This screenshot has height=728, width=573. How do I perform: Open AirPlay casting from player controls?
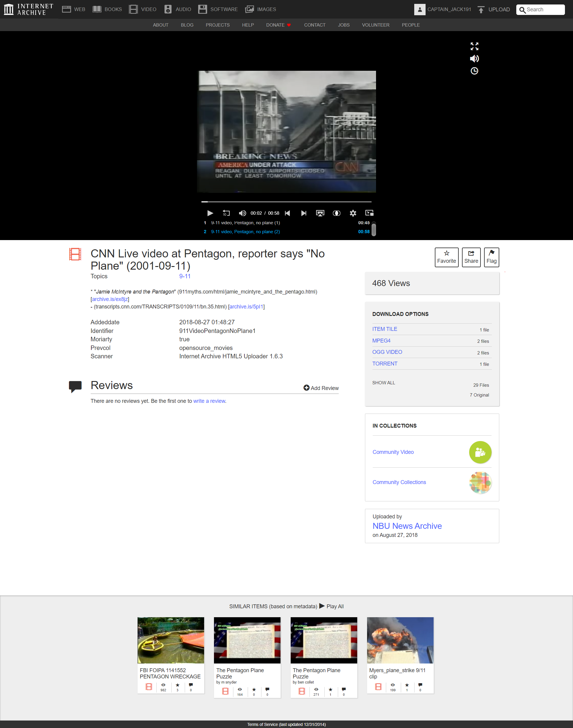320,213
